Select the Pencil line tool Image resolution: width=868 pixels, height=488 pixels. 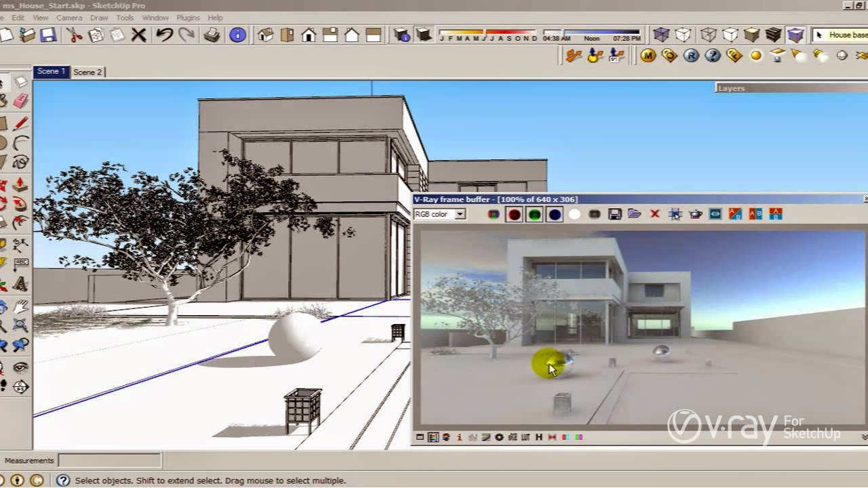[21, 123]
